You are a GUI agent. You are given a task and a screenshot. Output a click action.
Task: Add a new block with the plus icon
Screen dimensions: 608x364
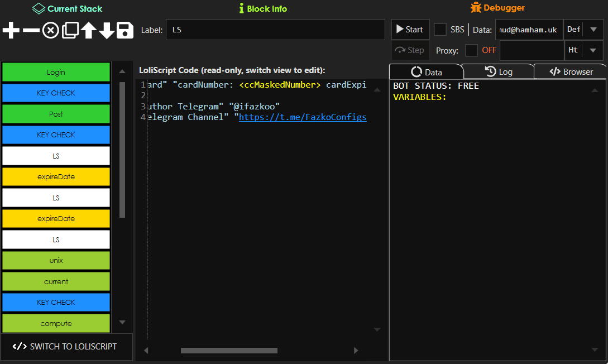11,30
